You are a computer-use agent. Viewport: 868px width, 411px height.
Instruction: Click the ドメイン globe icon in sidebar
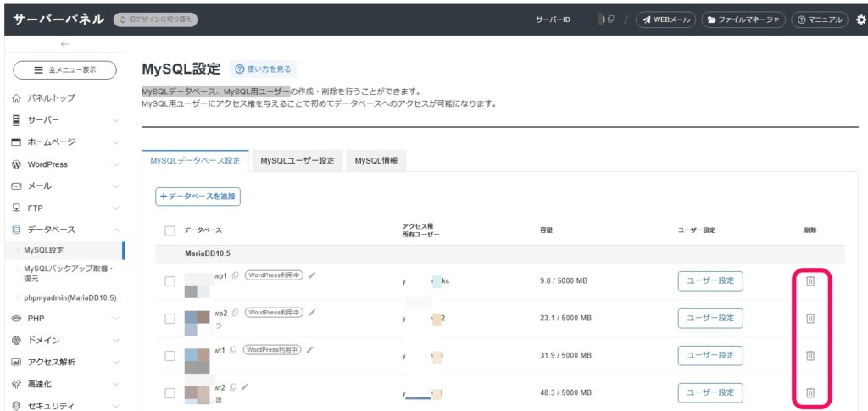coord(17,340)
